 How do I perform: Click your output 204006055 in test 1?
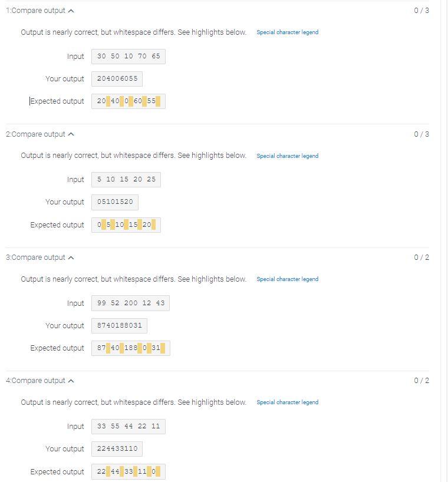tap(116, 78)
